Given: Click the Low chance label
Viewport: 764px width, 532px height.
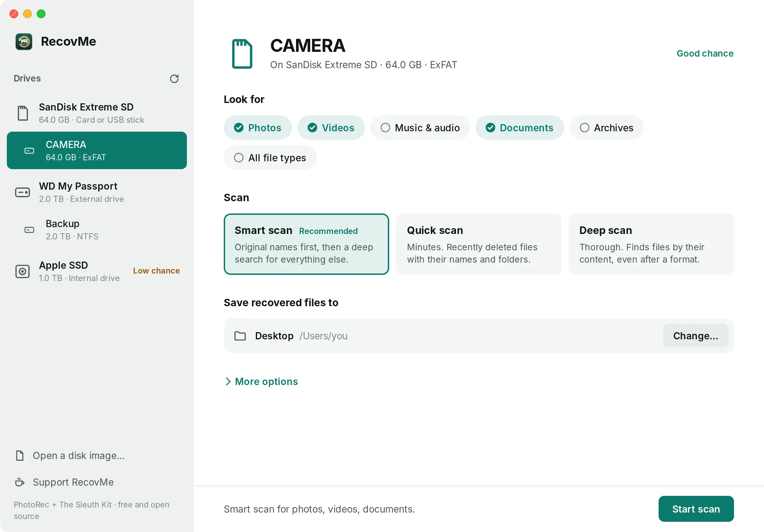Looking at the screenshot, I should click(x=156, y=271).
